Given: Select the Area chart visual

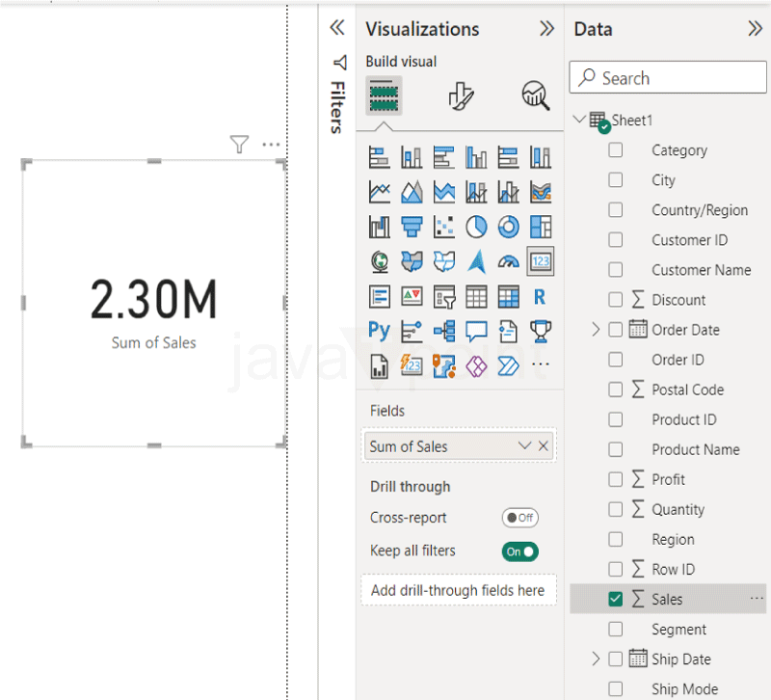Looking at the screenshot, I should 412,192.
